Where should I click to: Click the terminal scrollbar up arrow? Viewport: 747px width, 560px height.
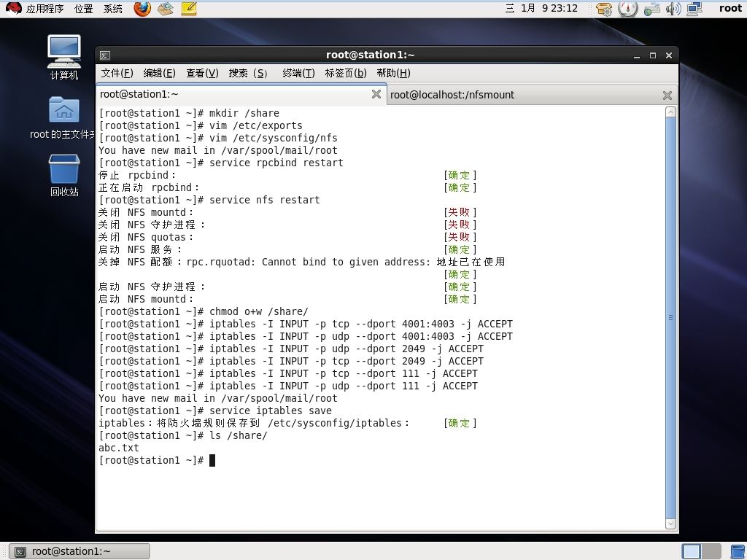coord(670,112)
